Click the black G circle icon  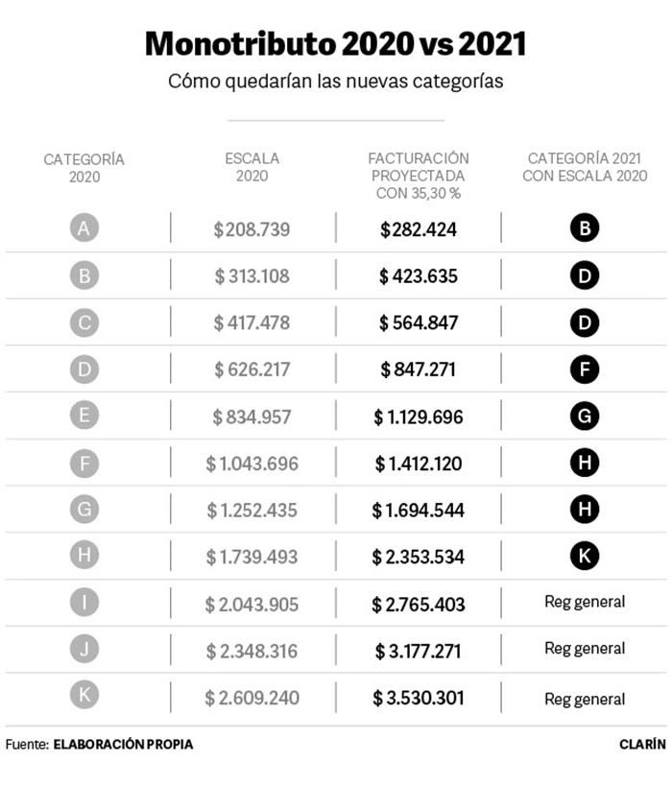click(x=585, y=416)
